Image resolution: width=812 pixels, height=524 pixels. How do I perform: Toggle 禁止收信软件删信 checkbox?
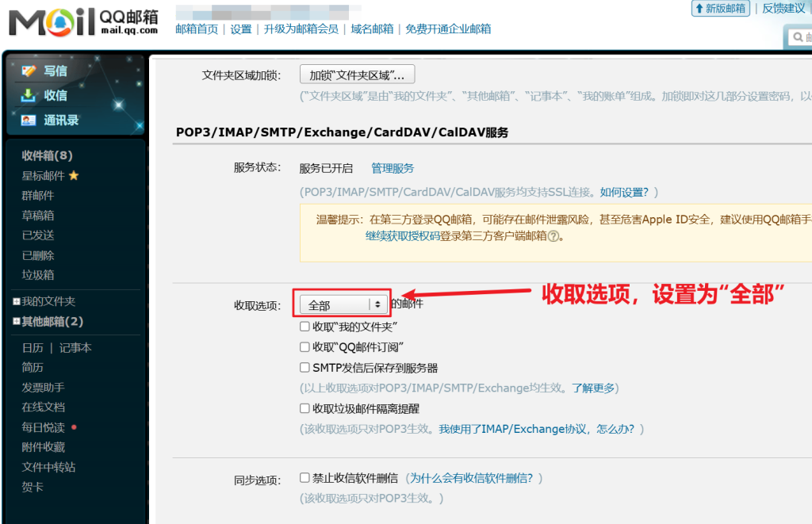pos(304,478)
